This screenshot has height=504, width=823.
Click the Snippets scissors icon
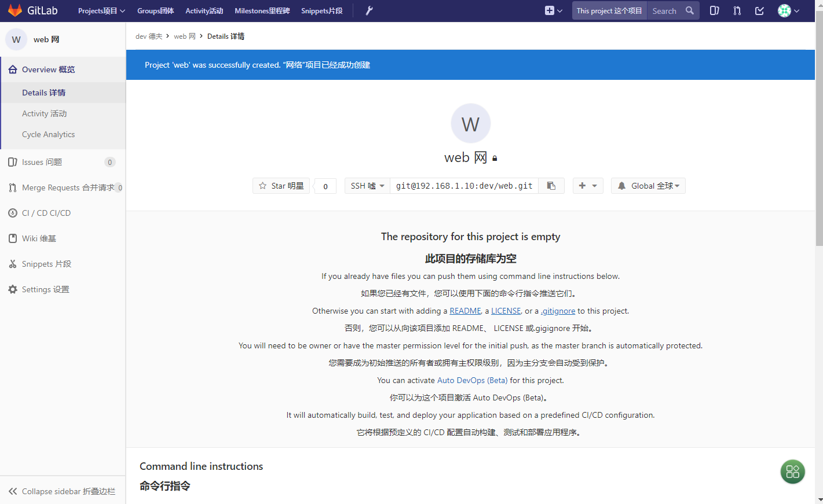(x=13, y=264)
